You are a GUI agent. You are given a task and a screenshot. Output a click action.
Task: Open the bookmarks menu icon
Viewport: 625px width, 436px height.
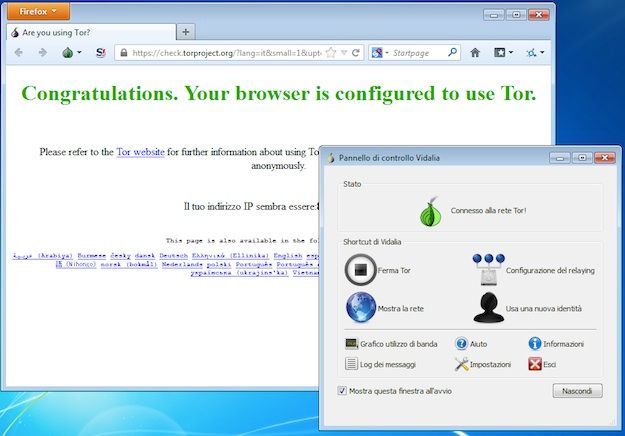499,53
